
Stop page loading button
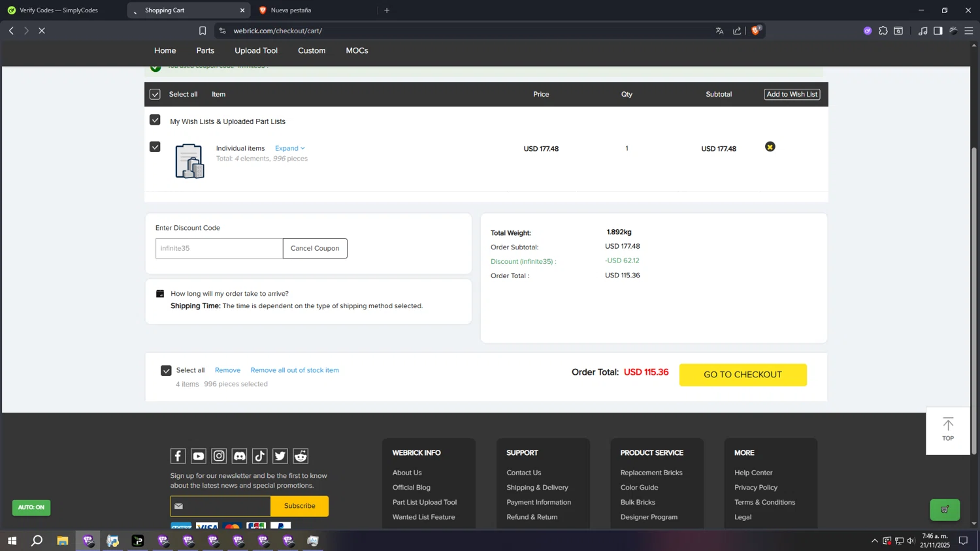(42, 31)
